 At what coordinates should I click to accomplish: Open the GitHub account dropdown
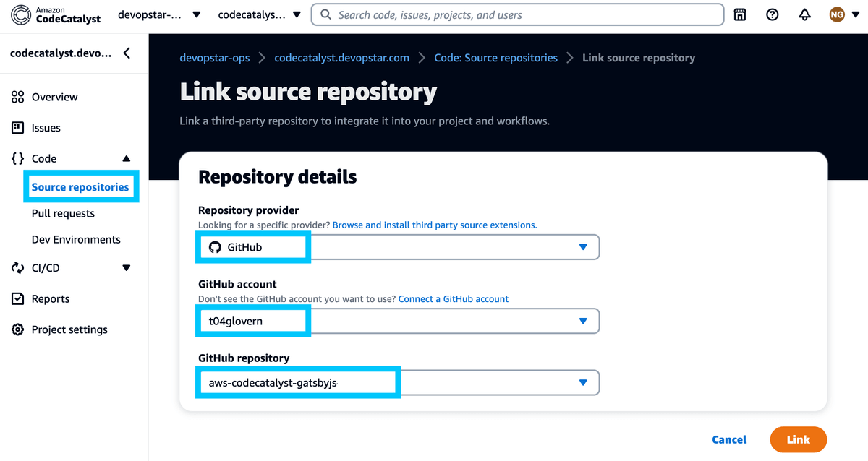(x=583, y=321)
